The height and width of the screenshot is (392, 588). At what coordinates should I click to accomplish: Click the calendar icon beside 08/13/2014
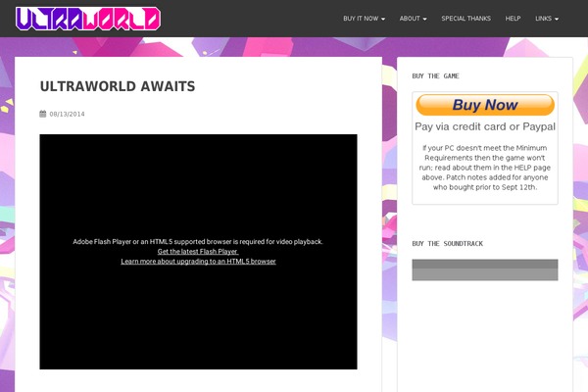click(x=43, y=114)
